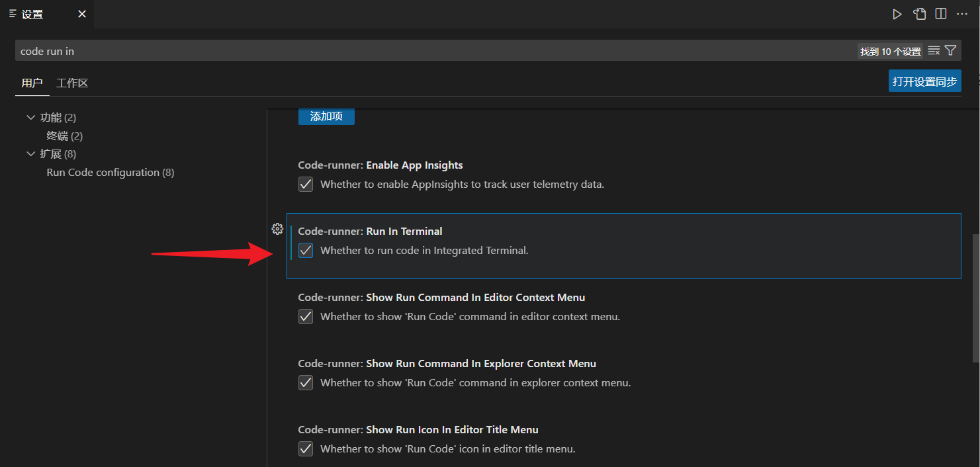The image size is (980, 467).
Task: Click 'Code-runner: Run In Terminal' heading
Action: click(371, 232)
